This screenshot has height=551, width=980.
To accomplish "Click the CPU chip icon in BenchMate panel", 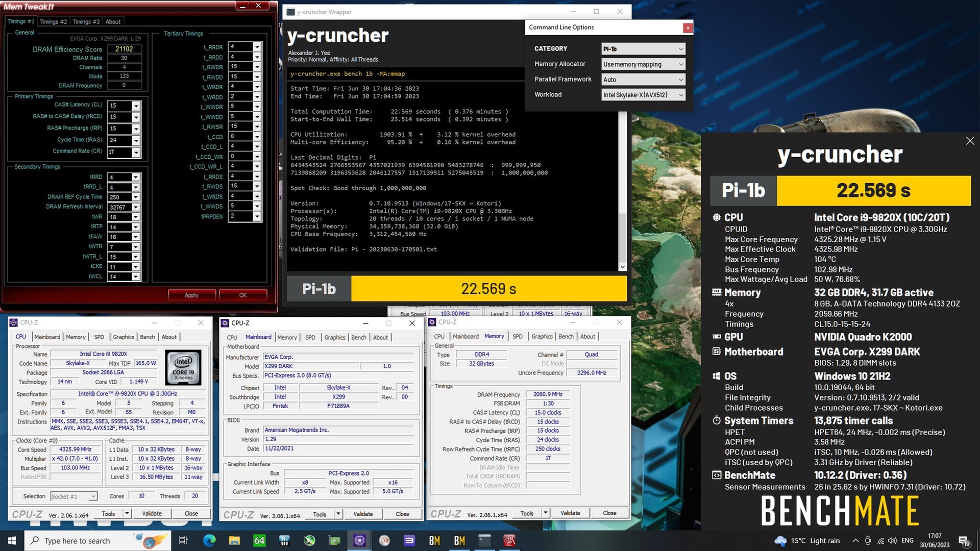I will click(717, 217).
